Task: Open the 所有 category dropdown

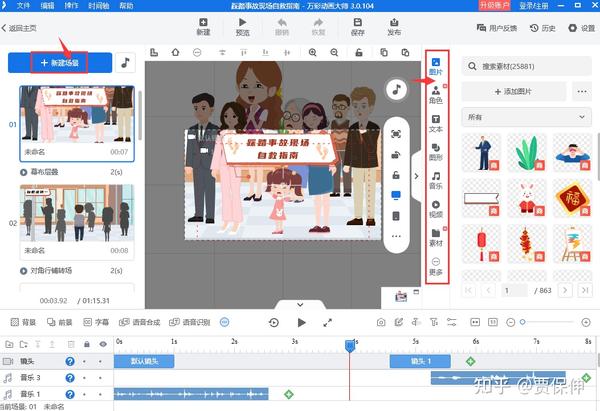Action: 527,117
